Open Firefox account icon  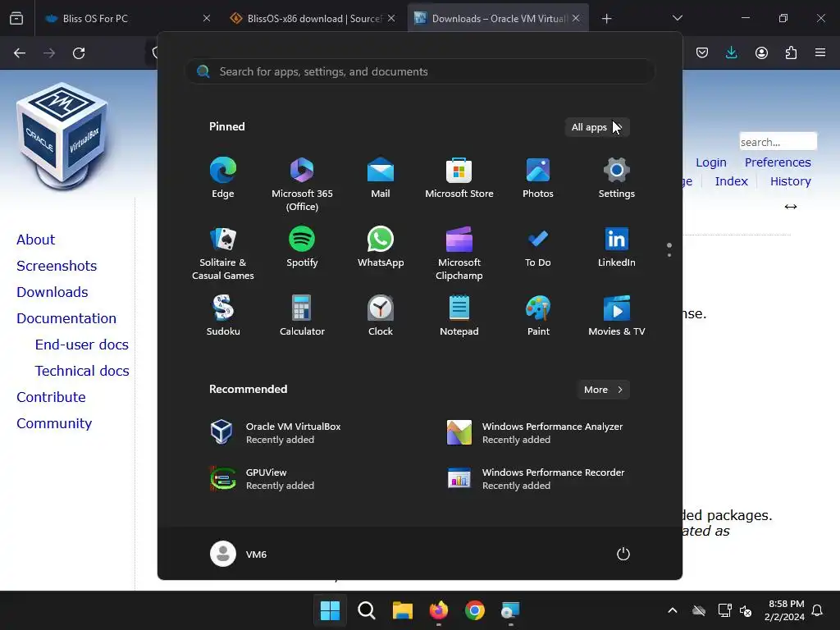pyautogui.click(x=761, y=52)
